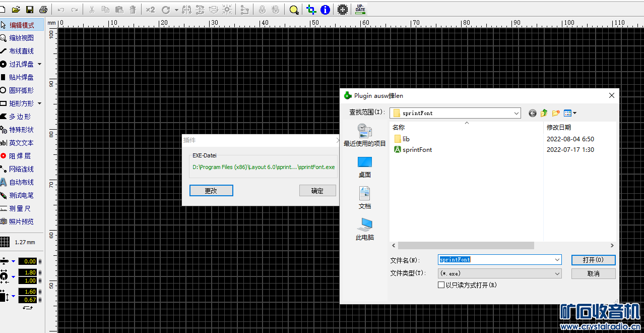Screen dimensions: 644x333
Task: Sort files by 修改日期 column header
Action: coord(559,128)
